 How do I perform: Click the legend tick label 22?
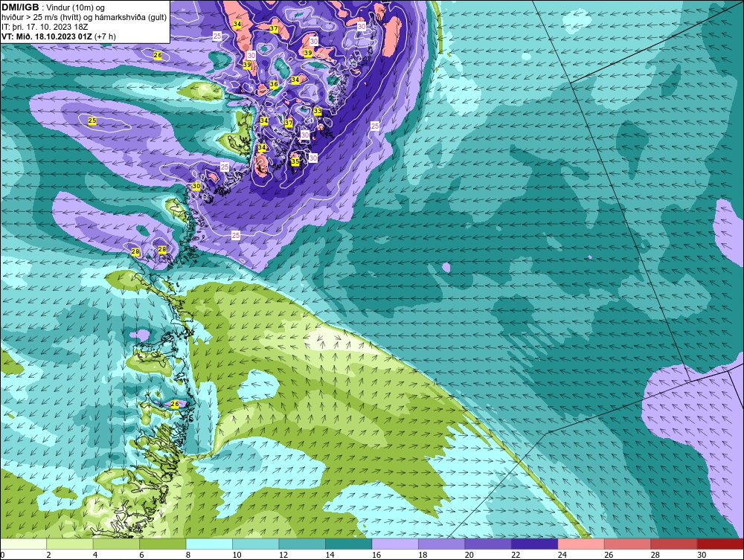point(516,555)
